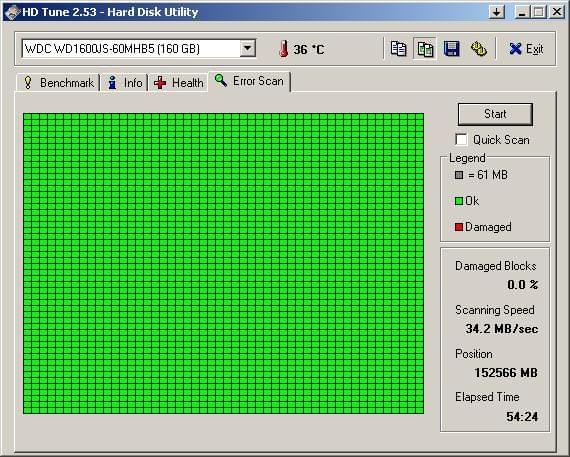
Task: Click the red Damaged legend swatch
Action: 459,227
